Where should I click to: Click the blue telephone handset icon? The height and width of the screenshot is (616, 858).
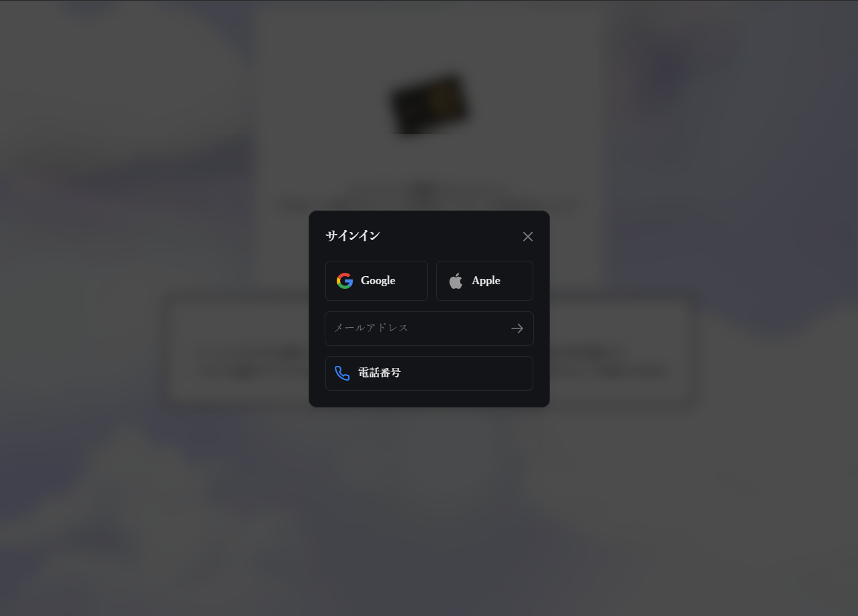tap(342, 373)
